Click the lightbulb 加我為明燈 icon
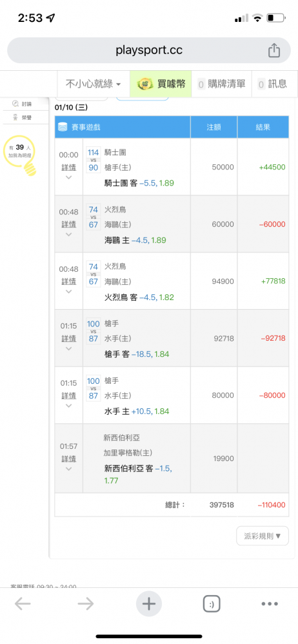The image size is (298, 644). 20,155
